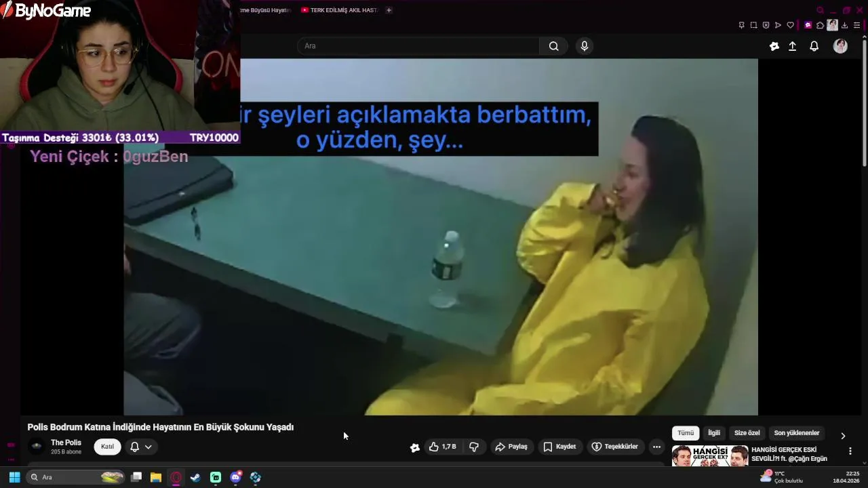
Task: Open browser easy setup menu icon
Action: [858, 25]
